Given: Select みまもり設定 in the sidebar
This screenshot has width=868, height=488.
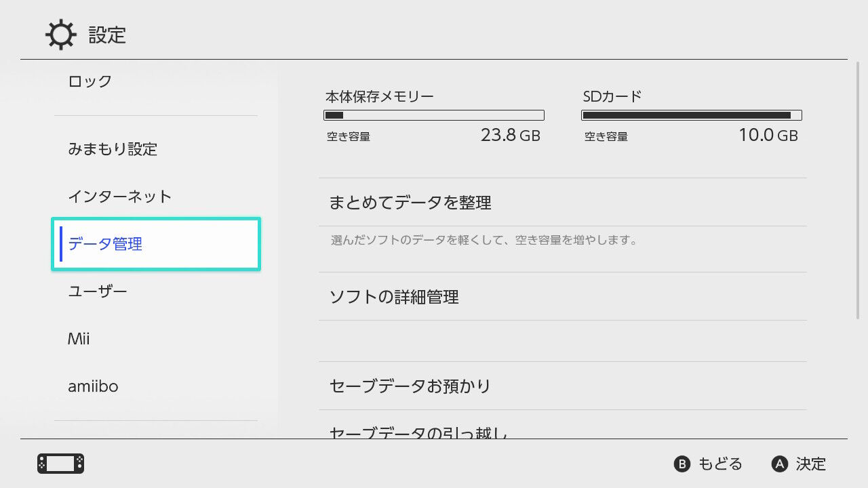Looking at the screenshot, I should coord(113,149).
